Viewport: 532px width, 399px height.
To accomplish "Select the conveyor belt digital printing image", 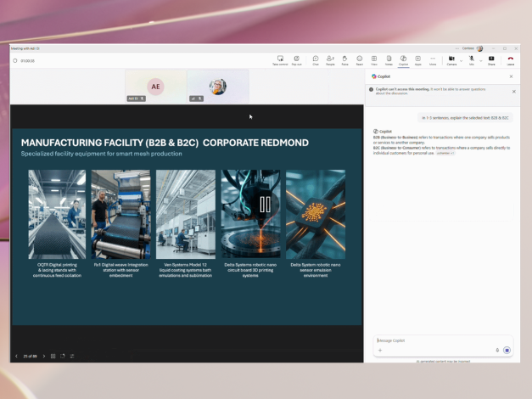I will click(x=57, y=214).
